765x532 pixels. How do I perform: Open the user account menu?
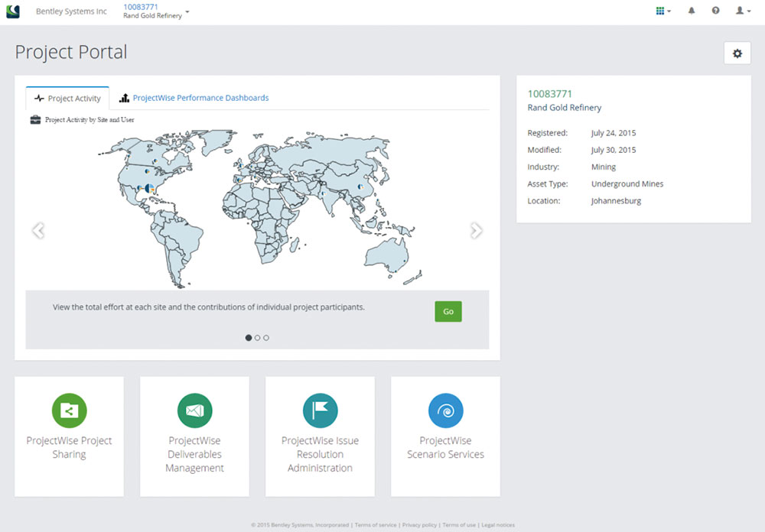(x=743, y=11)
